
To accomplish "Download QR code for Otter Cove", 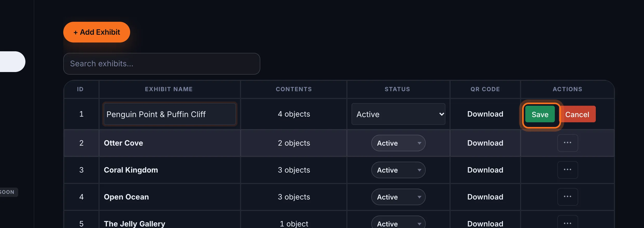I will (x=485, y=143).
